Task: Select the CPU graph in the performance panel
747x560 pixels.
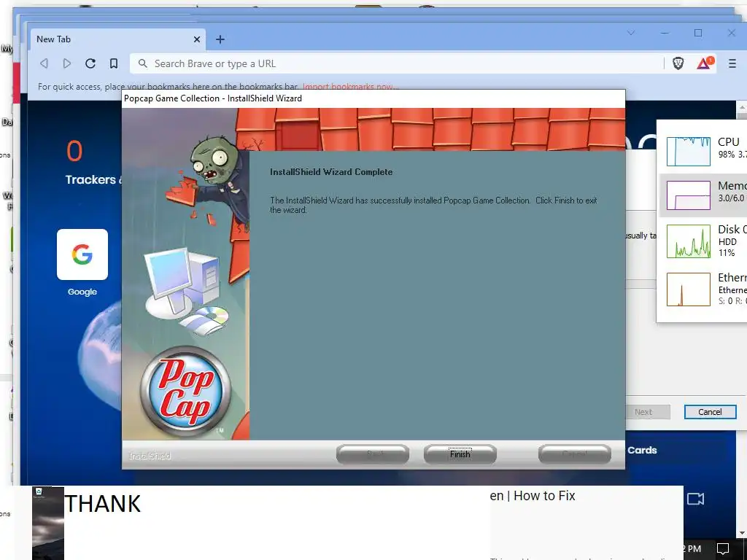Action: pos(688,152)
